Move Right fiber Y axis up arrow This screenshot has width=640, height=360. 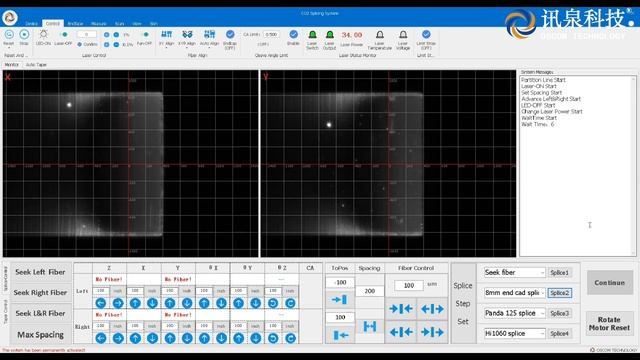click(x=170, y=338)
